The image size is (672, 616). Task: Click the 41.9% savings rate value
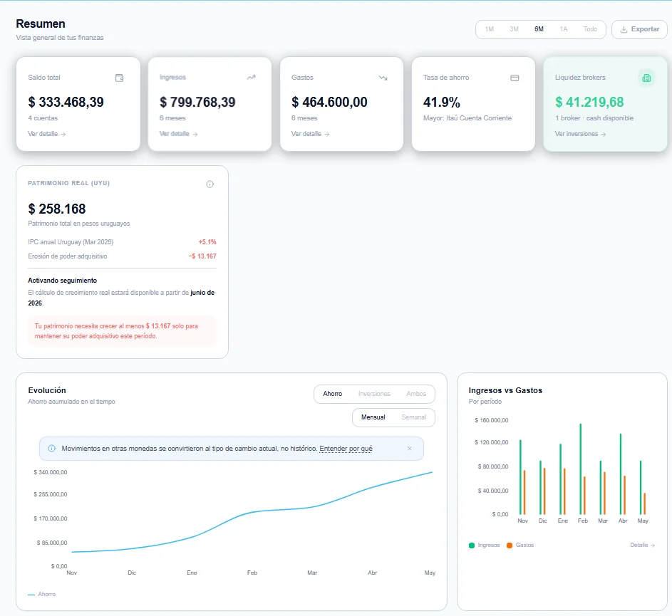pyautogui.click(x=442, y=102)
